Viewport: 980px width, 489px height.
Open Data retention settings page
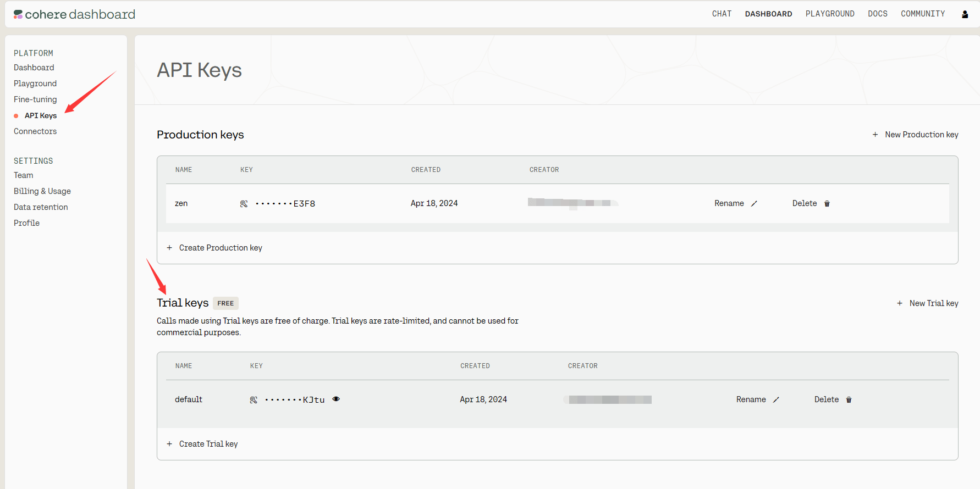coord(41,207)
